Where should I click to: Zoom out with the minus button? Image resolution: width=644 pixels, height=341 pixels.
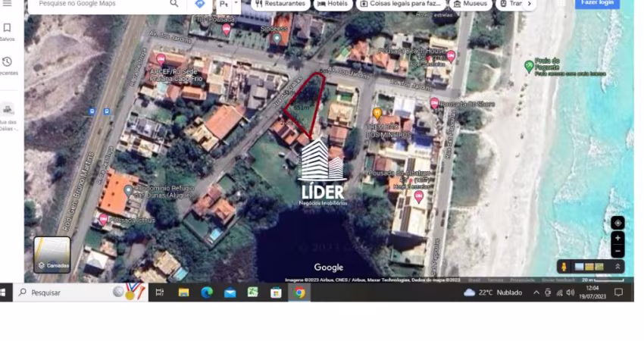pos(617,251)
